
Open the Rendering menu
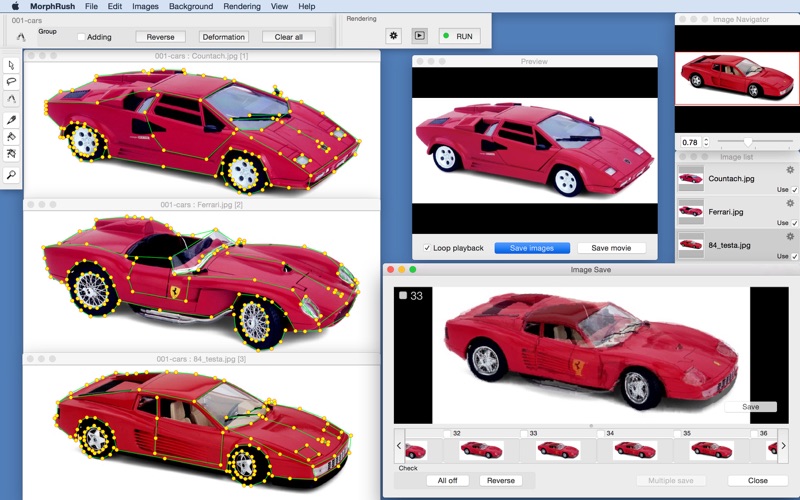tap(242, 6)
